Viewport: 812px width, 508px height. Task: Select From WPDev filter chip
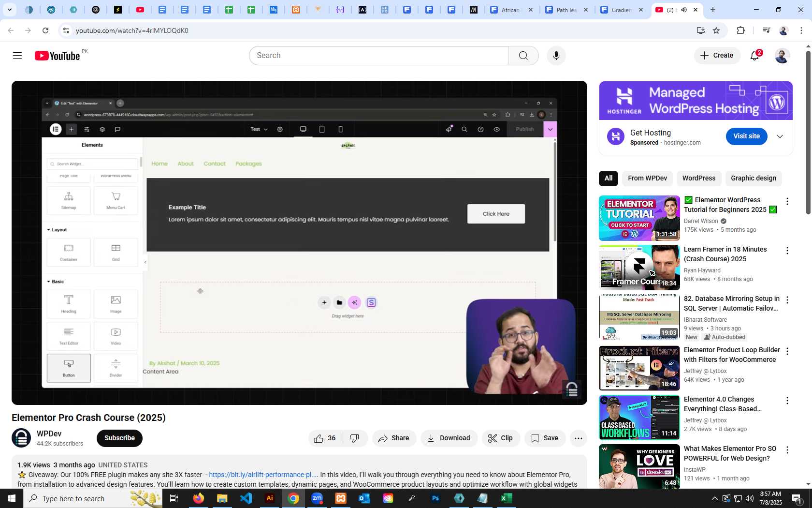647,179
